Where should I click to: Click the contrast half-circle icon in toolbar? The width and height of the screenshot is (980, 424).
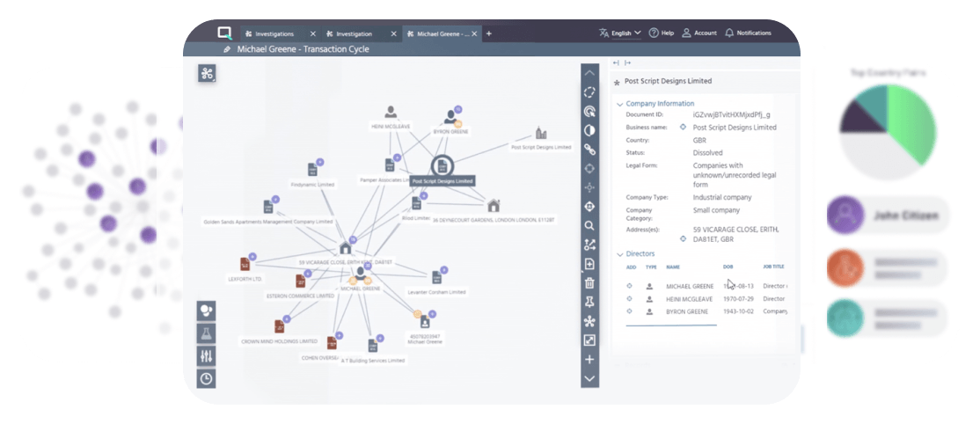tap(589, 130)
